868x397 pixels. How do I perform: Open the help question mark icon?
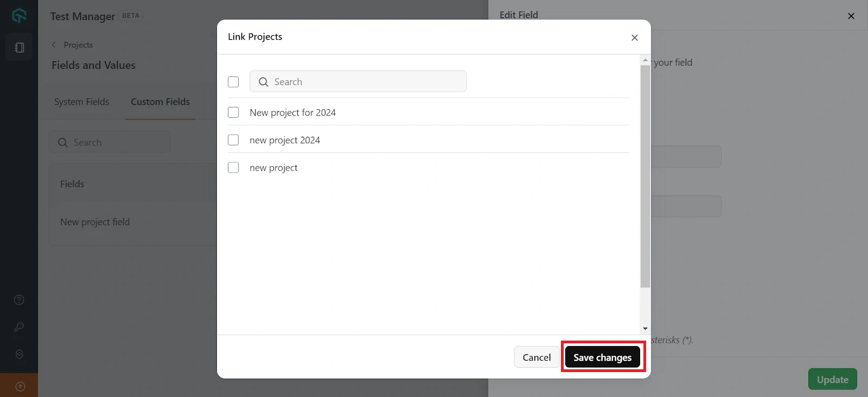19,300
